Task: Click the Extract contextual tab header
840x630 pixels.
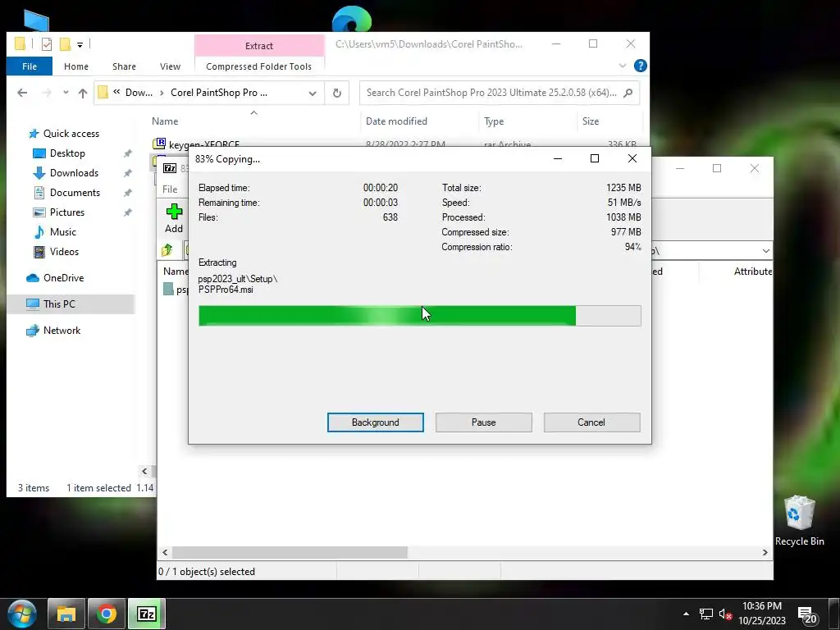Action: (x=259, y=46)
